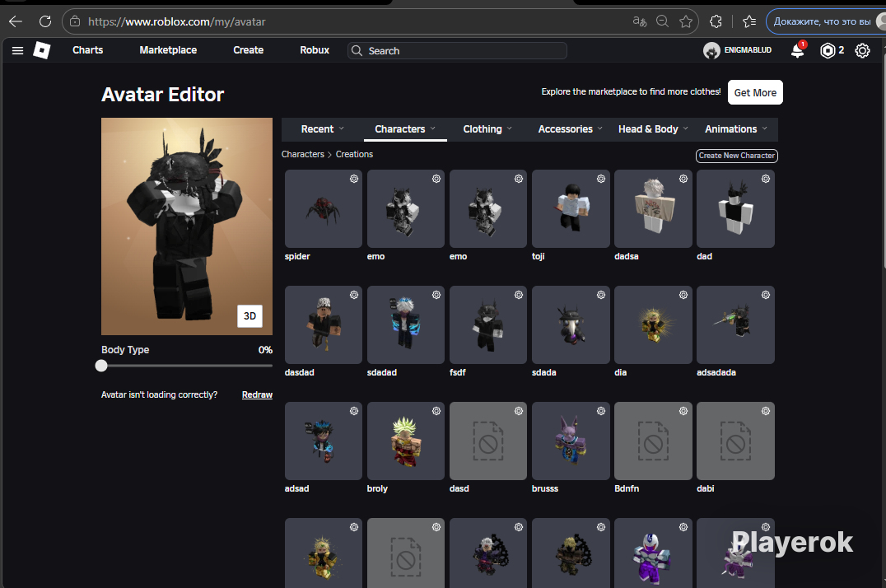Open the browser extensions puzzle icon
Viewport: 886px width, 588px height.
[x=716, y=21]
